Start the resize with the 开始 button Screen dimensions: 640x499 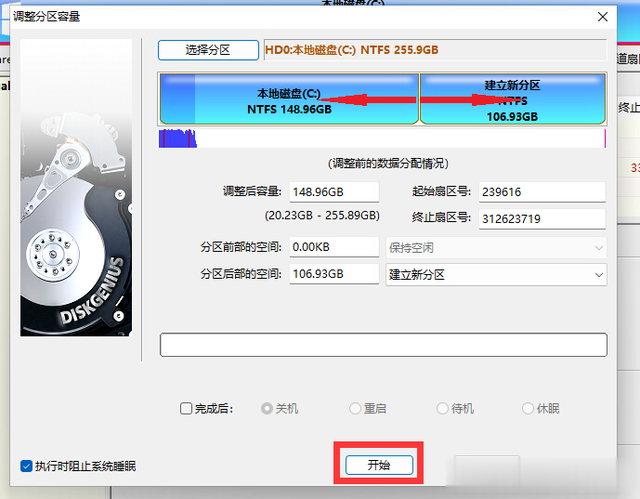[379, 465]
